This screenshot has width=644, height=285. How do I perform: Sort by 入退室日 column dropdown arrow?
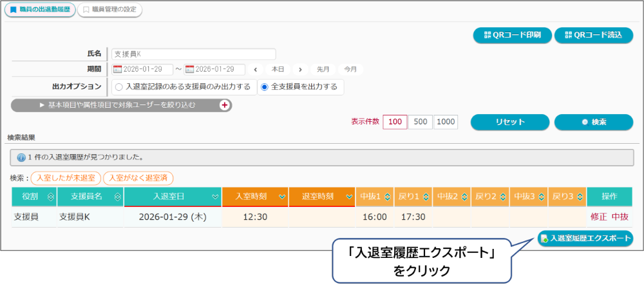214,197
